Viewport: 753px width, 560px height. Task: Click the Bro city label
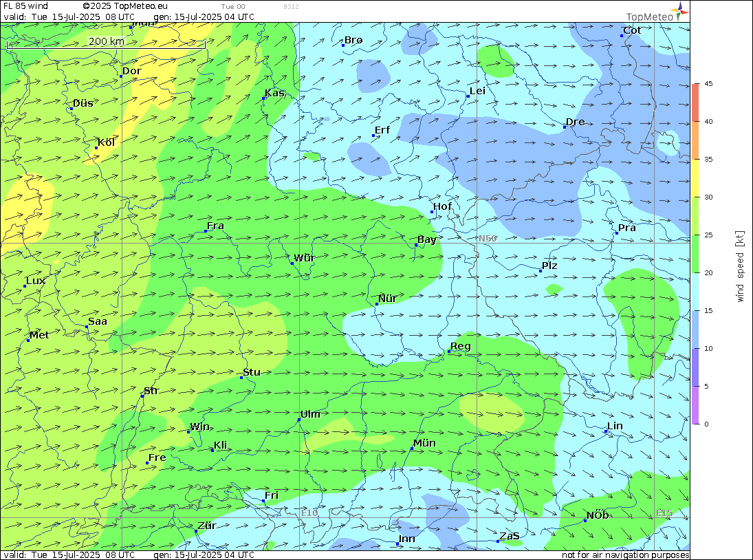[x=353, y=41]
